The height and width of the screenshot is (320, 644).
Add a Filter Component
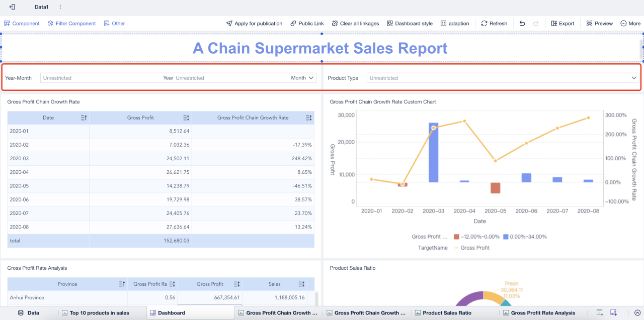pos(71,24)
